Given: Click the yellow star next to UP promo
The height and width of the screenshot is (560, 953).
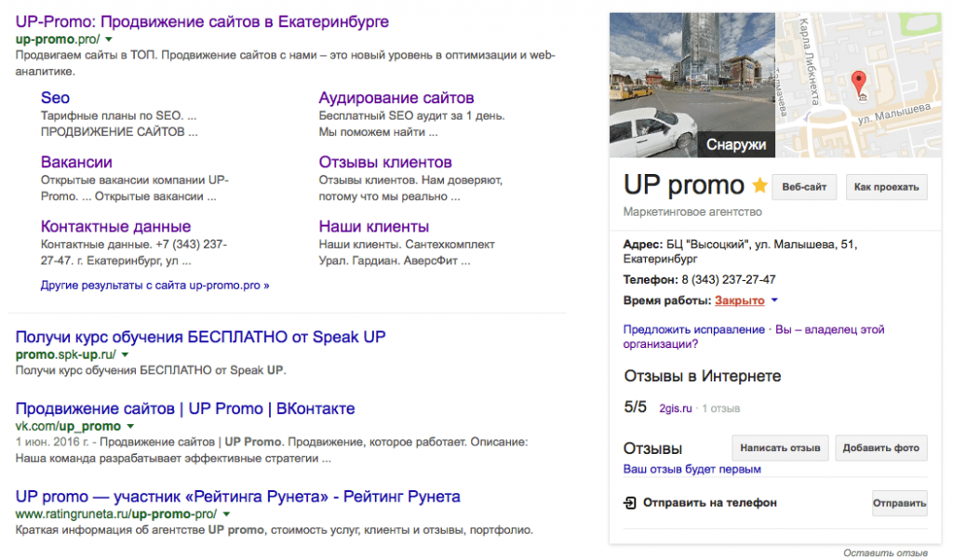Looking at the screenshot, I should [760, 186].
